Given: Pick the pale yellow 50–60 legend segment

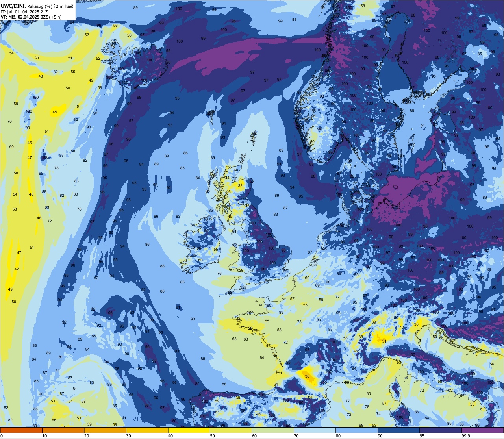Looking at the screenshot, I should click(231, 430).
